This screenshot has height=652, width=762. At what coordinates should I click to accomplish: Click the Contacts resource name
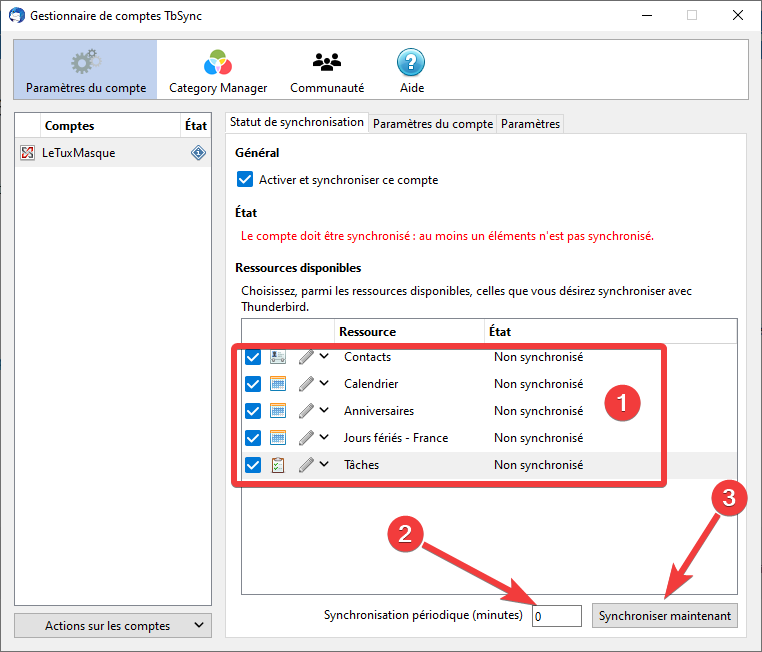367,357
